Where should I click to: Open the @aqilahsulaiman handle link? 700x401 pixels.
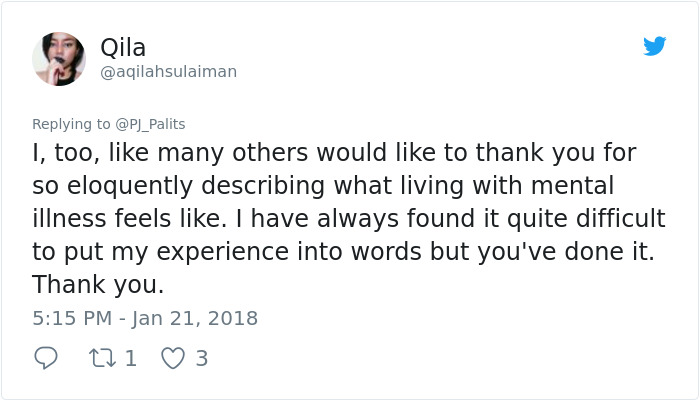click(x=168, y=72)
